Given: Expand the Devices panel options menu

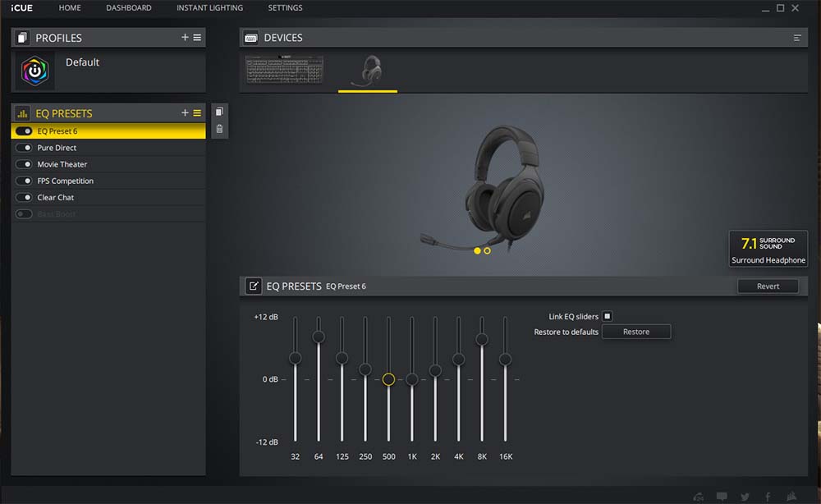Looking at the screenshot, I should [x=797, y=38].
